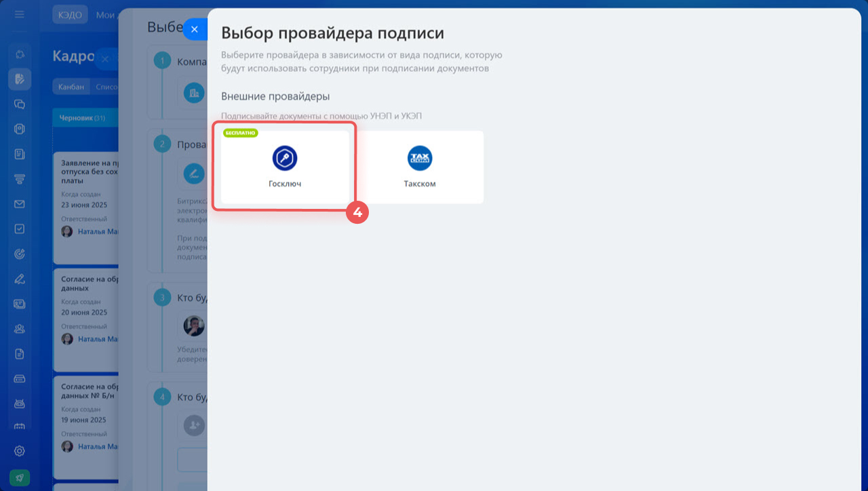Click the green БЕСПЛАТНО badge
Screen dimensions: 868x491
click(241, 133)
